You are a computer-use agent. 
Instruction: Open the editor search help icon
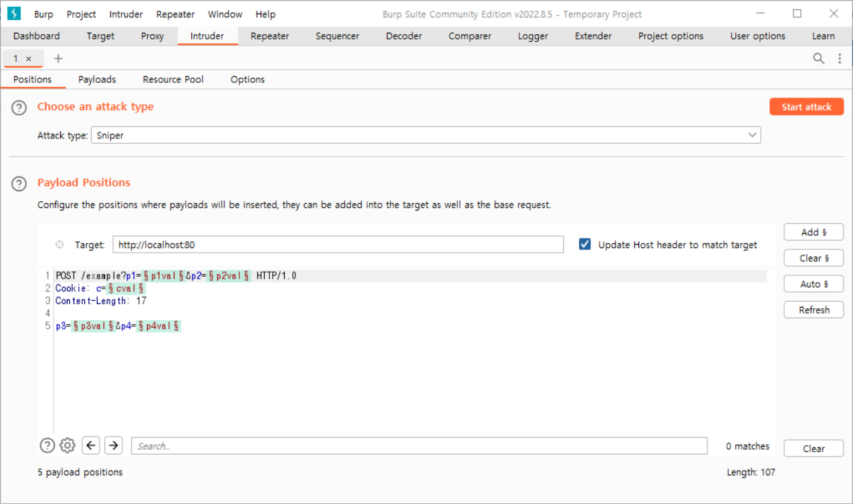coord(47,445)
